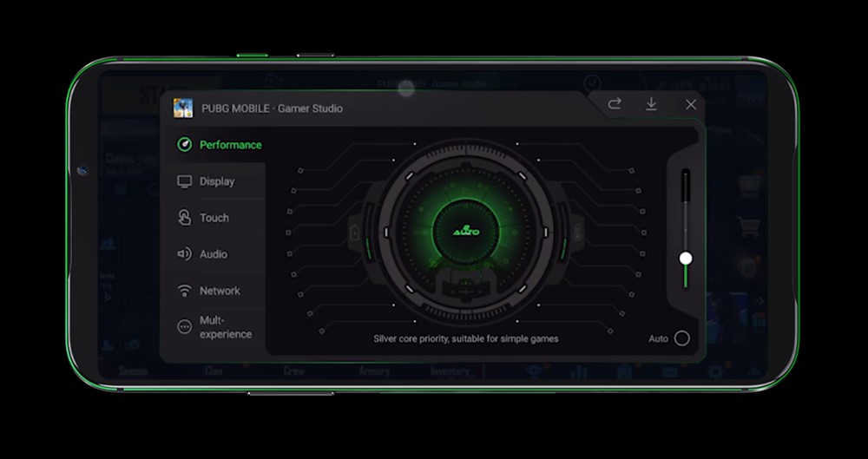Click the ellipsis icon for Multi-experience
This screenshot has height=459, width=868.
click(184, 327)
